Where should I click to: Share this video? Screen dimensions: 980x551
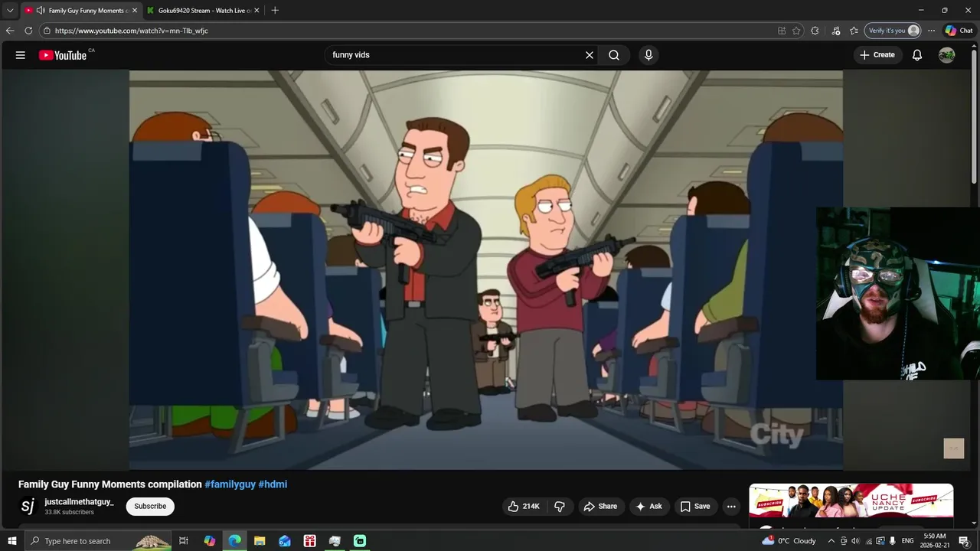[x=600, y=507]
